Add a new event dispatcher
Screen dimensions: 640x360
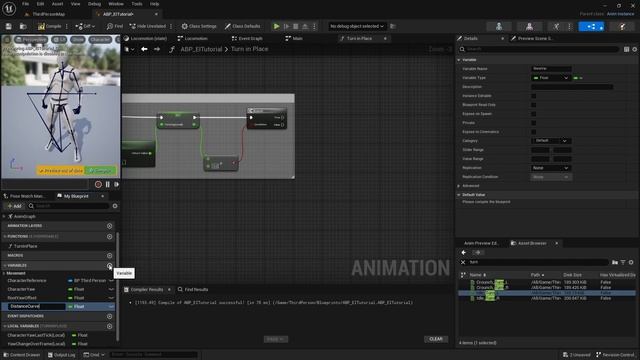click(x=109, y=316)
